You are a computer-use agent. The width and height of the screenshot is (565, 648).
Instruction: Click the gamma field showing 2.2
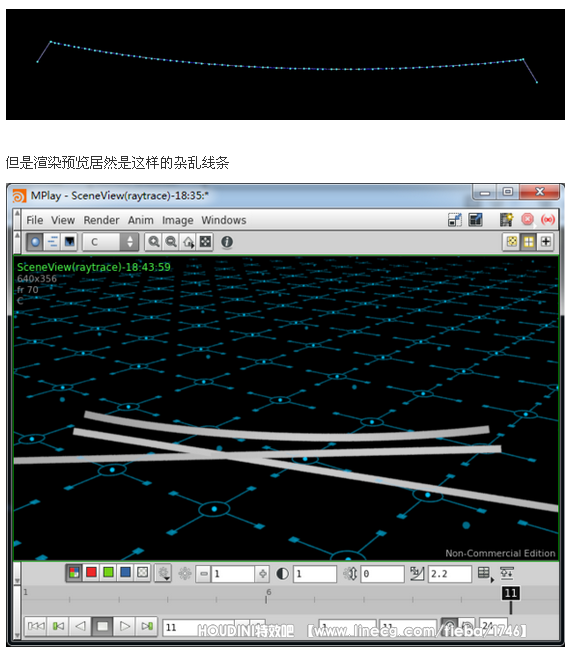pos(450,574)
